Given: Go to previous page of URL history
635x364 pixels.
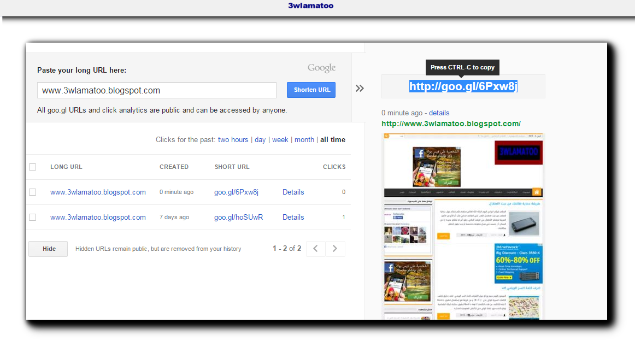Looking at the screenshot, I should pos(316,249).
